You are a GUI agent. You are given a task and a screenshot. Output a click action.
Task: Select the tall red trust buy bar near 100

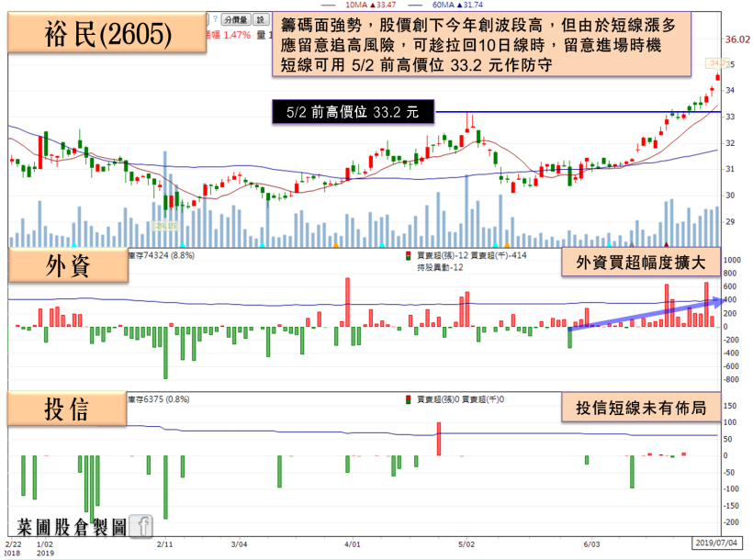[x=438, y=439]
